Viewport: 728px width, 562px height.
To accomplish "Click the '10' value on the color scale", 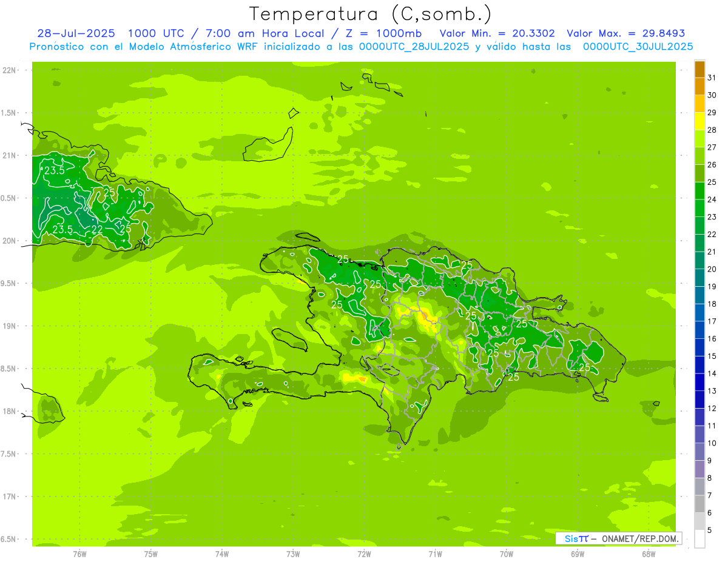I will 712,443.
